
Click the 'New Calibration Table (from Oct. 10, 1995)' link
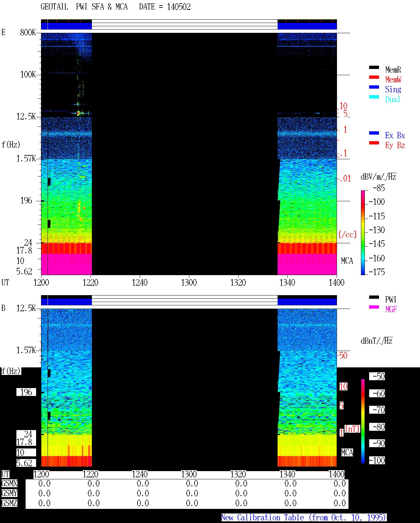(x=304, y=518)
